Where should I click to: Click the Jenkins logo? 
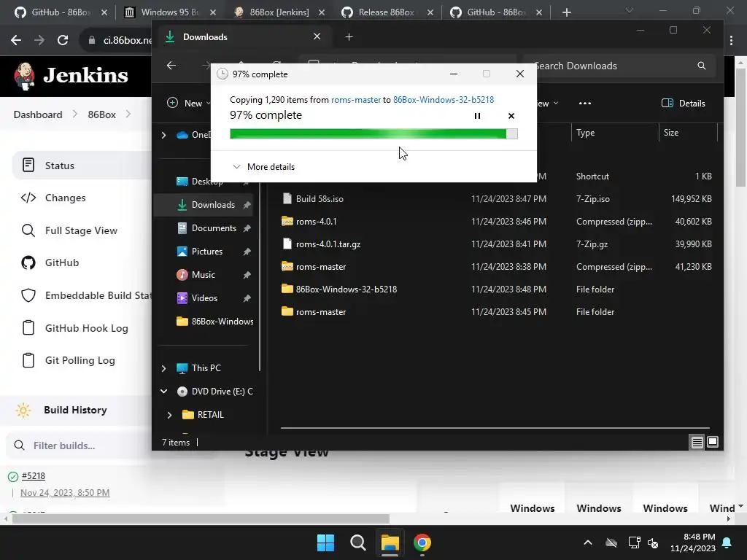(x=71, y=76)
